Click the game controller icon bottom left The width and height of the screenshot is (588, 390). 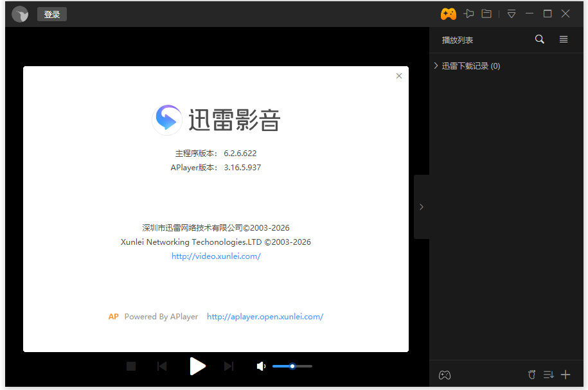(444, 375)
